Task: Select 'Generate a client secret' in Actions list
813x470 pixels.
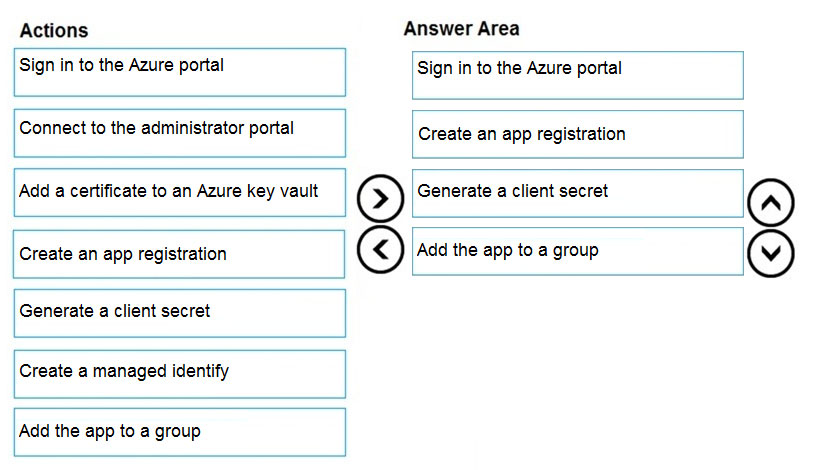Action: pyautogui.click(x=180, y=313)
